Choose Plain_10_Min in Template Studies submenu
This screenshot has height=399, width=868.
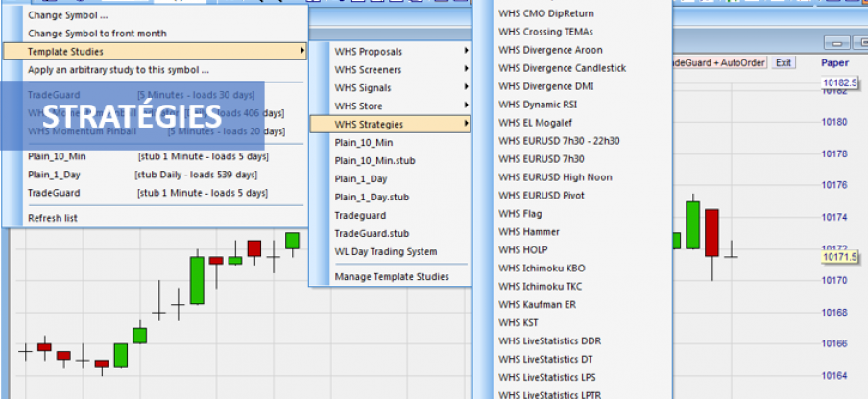point(390,143)
